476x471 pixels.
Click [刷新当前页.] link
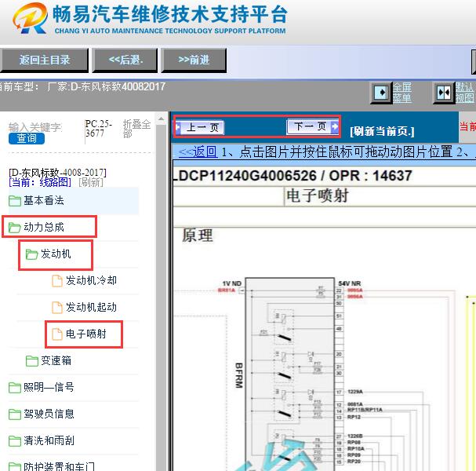382,131
